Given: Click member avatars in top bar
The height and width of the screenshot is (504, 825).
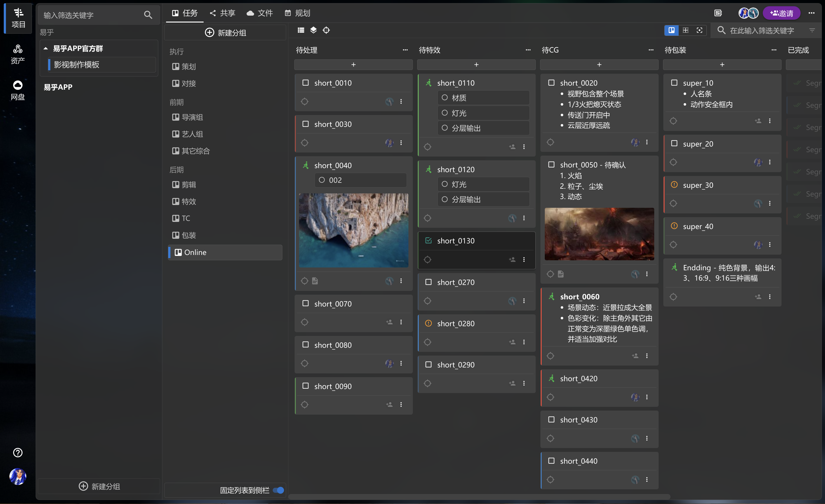Looking at the screenshot, I should pos(748,13).
